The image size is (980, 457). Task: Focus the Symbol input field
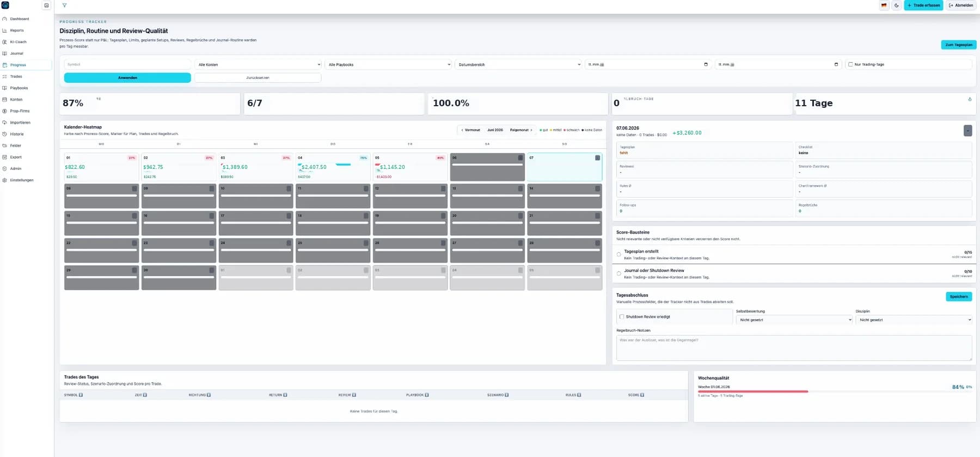pyautogui.click(x=127, y=64)
